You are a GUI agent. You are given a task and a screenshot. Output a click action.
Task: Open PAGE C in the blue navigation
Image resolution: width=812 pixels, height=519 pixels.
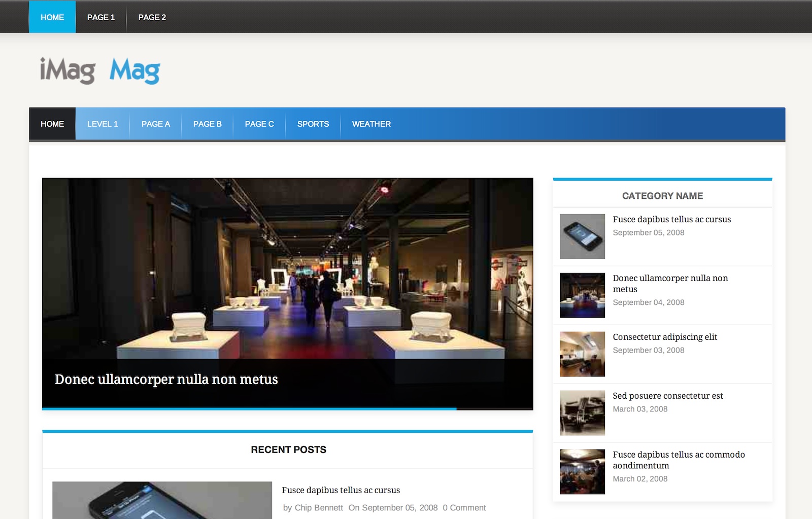(259, 124)
